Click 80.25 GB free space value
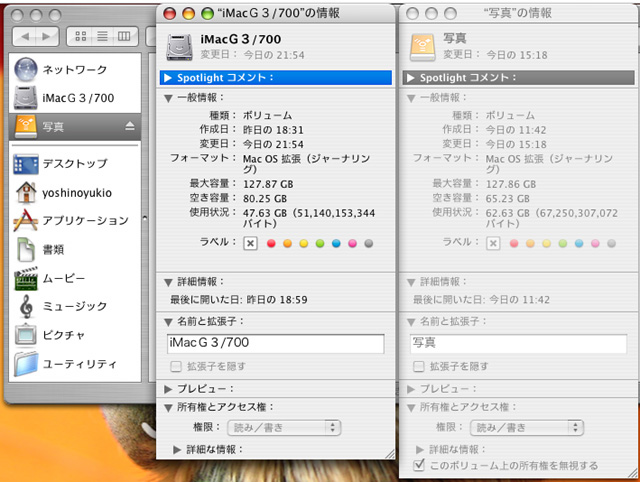 [x=265, y=199]
